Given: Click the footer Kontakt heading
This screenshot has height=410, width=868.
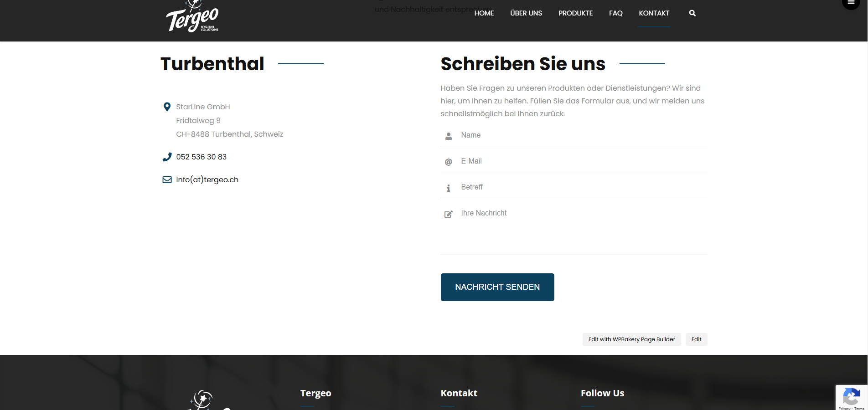Looking at the screenshot, I should tap(459, 393).
